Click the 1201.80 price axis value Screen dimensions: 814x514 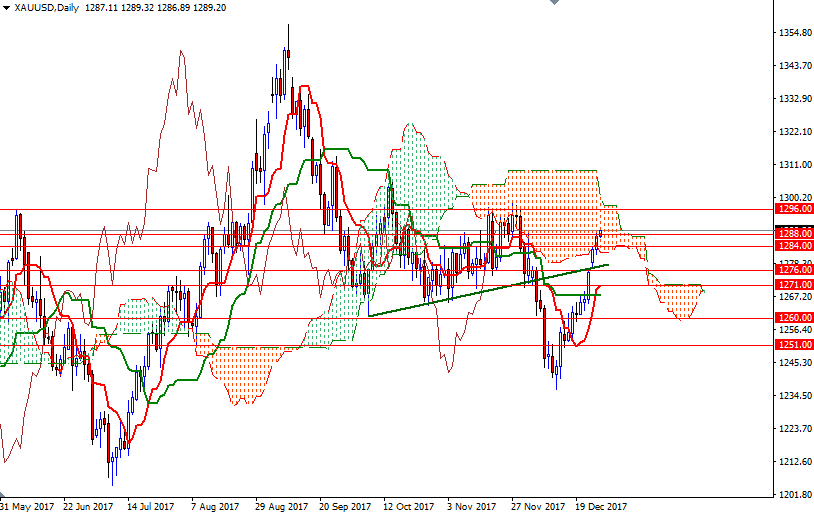click(794, 495)
